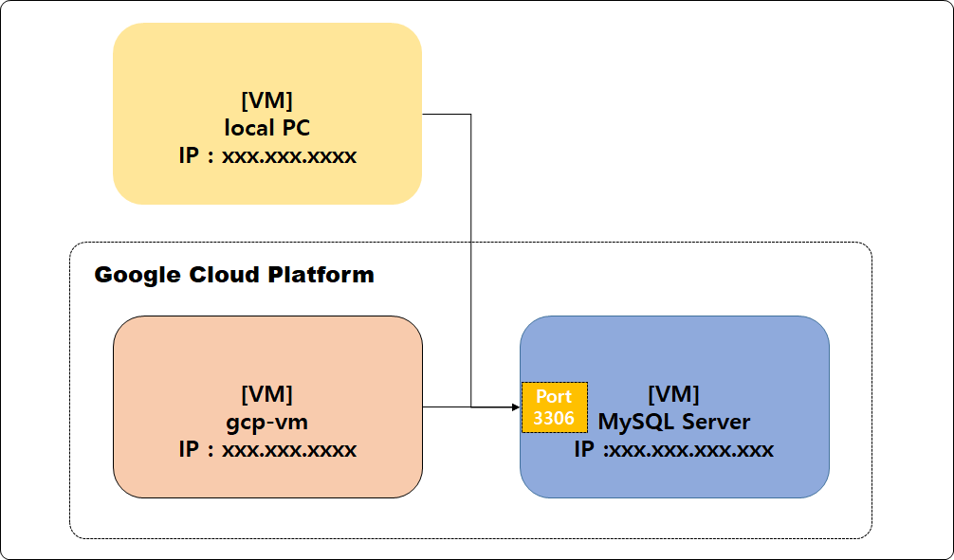This screenshot has height=560, width=954.
Task: Click the [VM] tag above gcp-vm
Action: 267,394
